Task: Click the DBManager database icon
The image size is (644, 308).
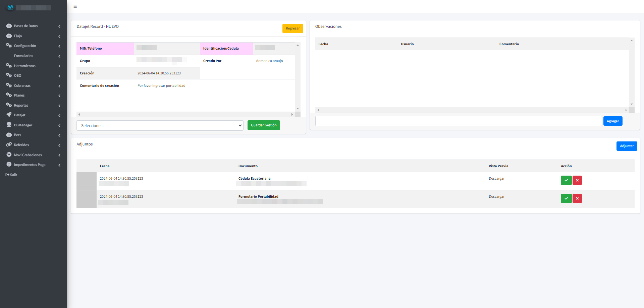Action: 9,125
